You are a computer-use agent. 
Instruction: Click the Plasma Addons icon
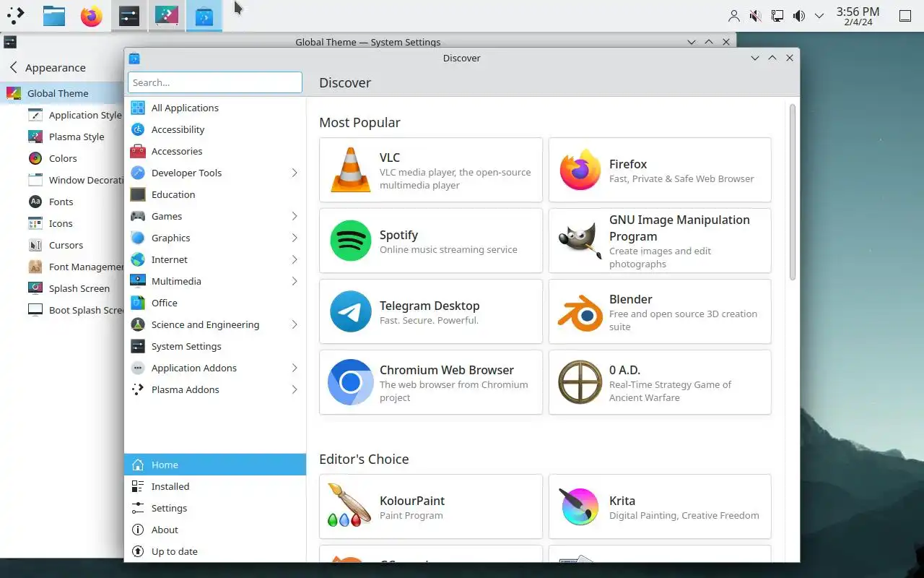138,389
